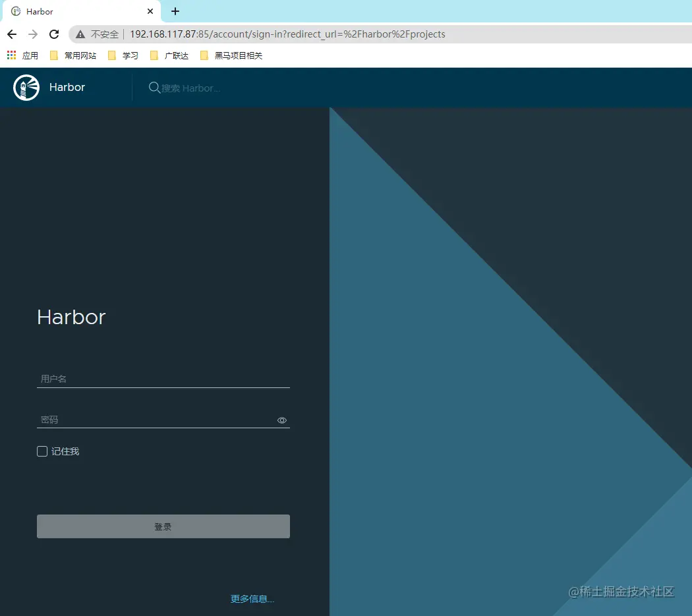Viewport: 692px width, 616px height.
Task: Click the address bar URL
Action: [287, 34]
